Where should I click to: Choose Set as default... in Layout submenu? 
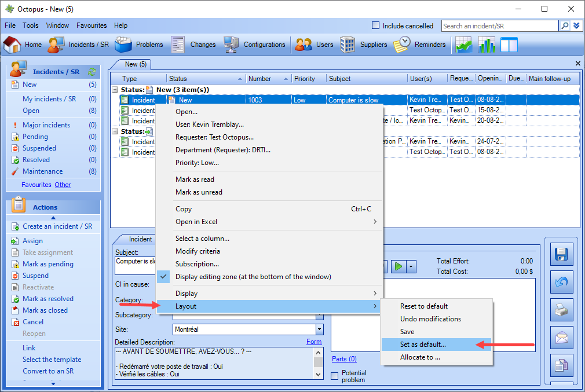(437, 345)
